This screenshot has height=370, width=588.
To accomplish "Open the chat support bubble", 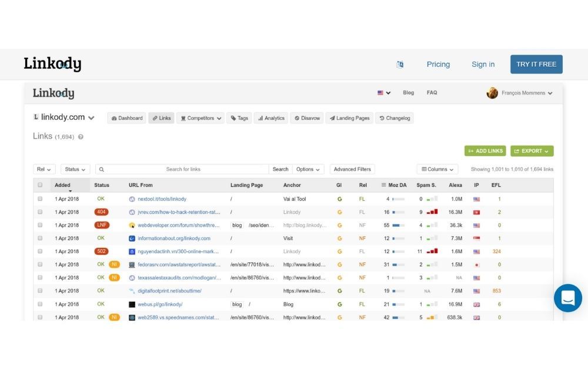I will tap(568, 298).
